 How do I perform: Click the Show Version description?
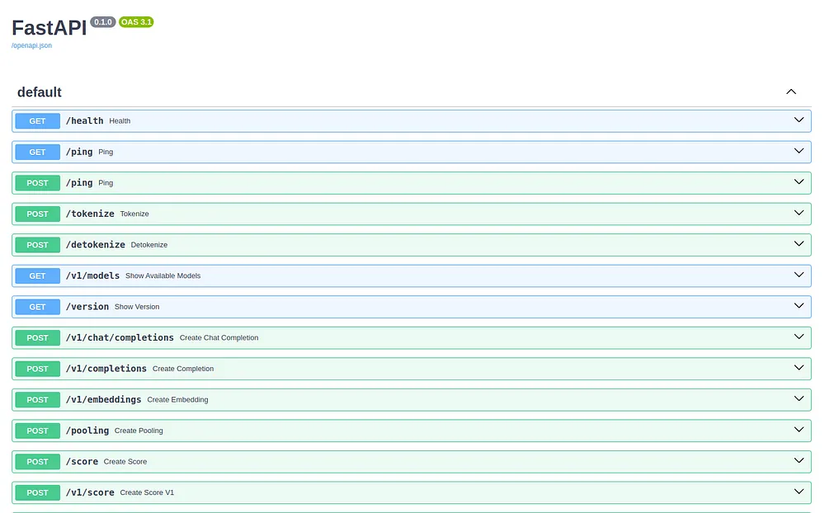click(137, 307)
